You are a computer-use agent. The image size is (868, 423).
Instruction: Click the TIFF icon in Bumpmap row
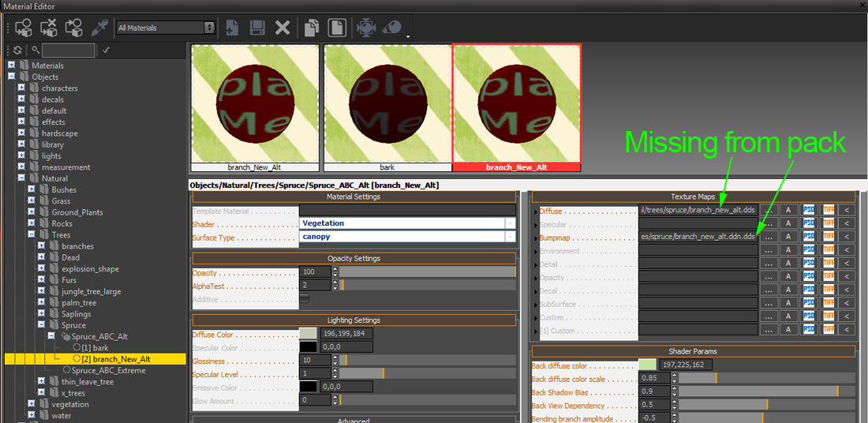(829, 237)
